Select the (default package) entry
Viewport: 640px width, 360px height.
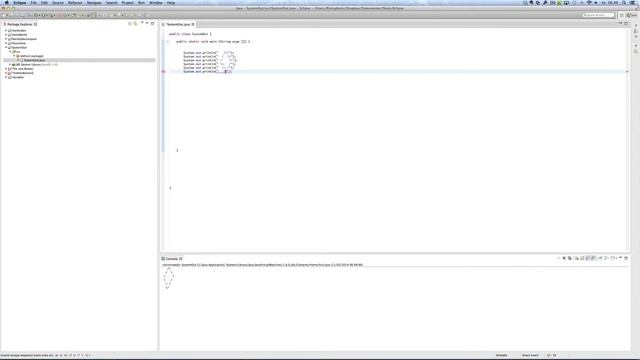(x=30, y=56)
